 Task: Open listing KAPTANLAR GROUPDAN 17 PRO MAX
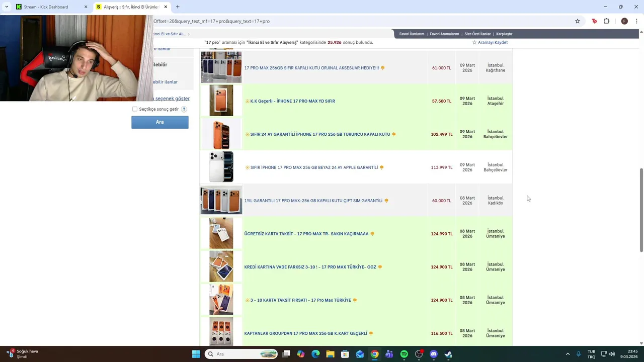click(305, 333)
